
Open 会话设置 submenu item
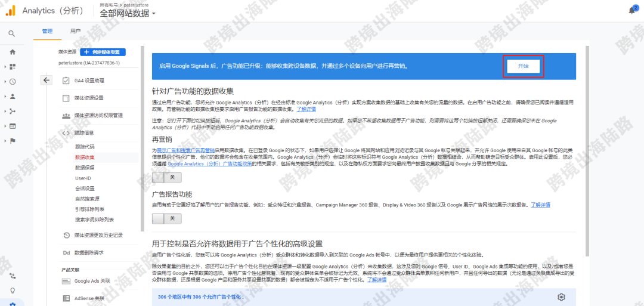coord(85,188)
